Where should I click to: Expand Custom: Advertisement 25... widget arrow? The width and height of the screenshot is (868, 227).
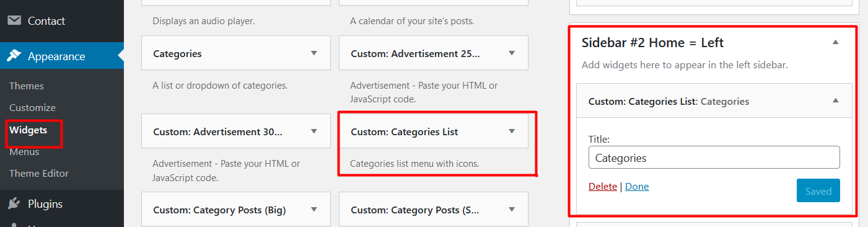tap(512, 53)
